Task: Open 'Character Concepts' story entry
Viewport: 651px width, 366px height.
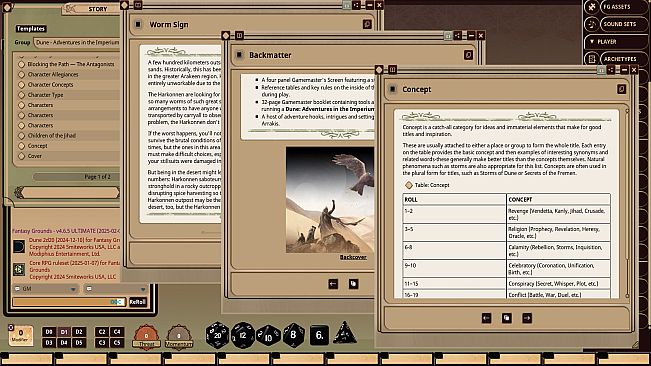Action: point(50,85)
